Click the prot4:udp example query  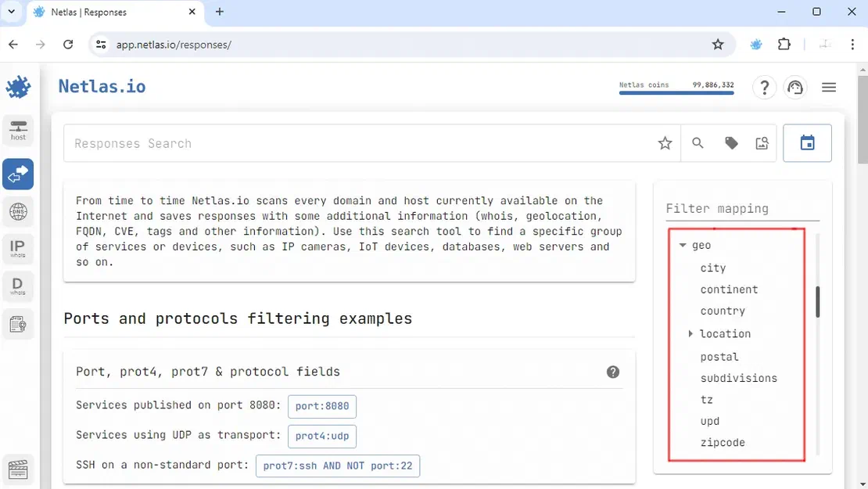coord(322,436)
